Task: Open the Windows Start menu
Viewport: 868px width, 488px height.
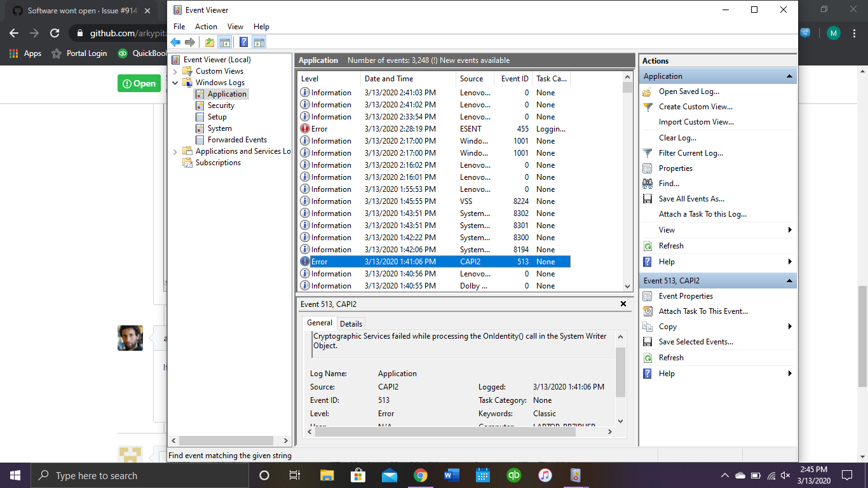Action: (15, 475)
